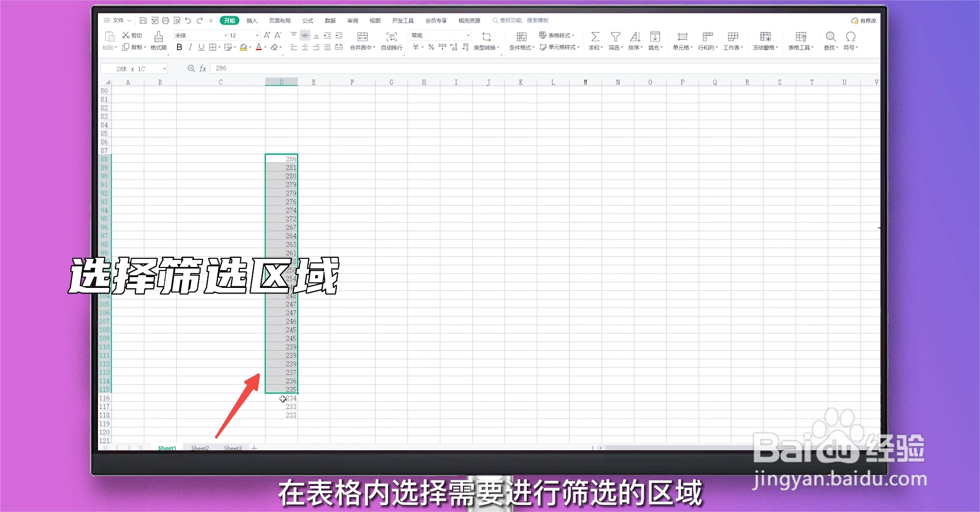The height and width of the screenshot is (512, 980).
Task: Toggle bold formatting
Action: pos(179,47)
